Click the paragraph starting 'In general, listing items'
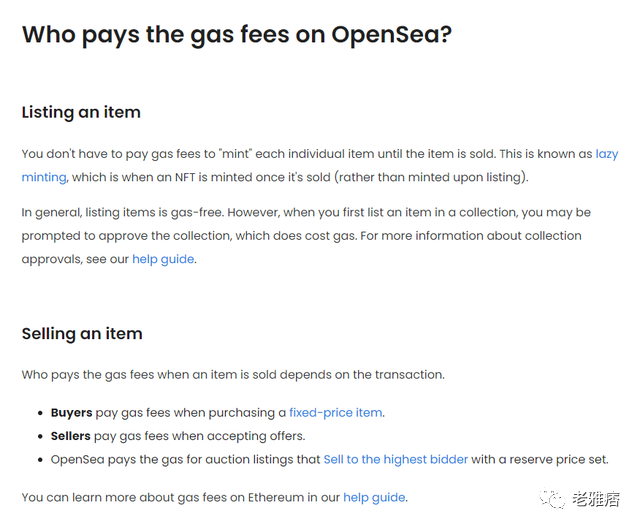The height and width of the screenshot is (527, 640). point(306,236)
